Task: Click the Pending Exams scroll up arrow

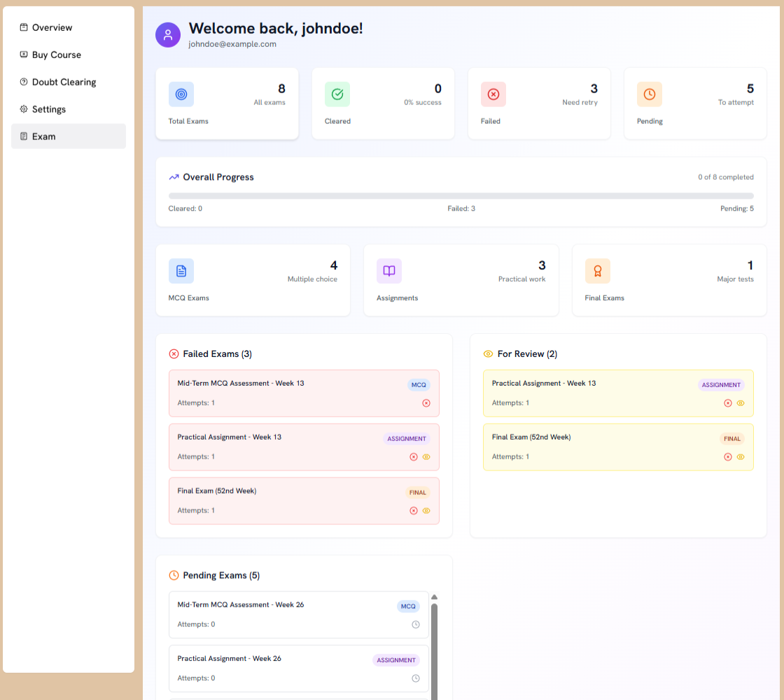Action: click(434, 597)
